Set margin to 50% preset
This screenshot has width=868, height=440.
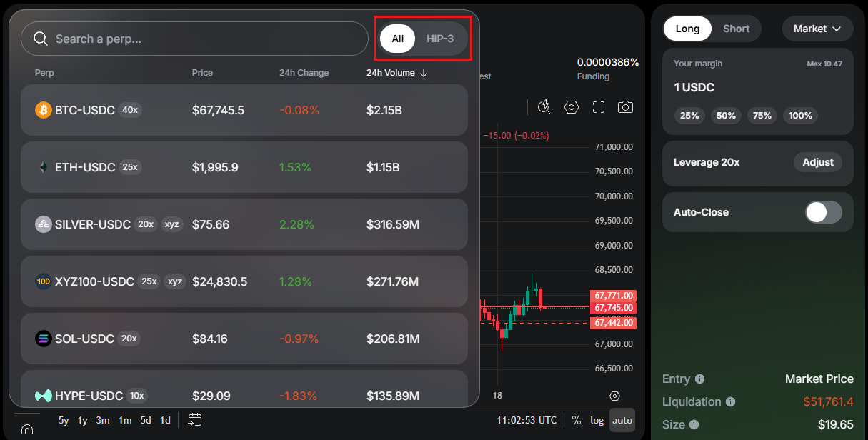[726, 116]
